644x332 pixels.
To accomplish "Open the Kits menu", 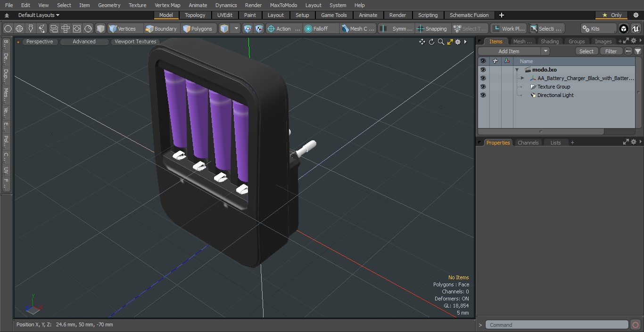I will pyautogui.click(x=598, y=29).
